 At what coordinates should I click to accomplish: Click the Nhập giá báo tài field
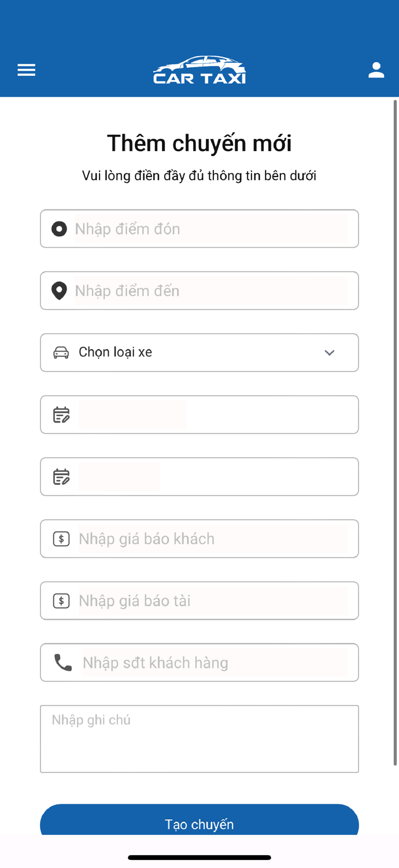tap(213, 601)
